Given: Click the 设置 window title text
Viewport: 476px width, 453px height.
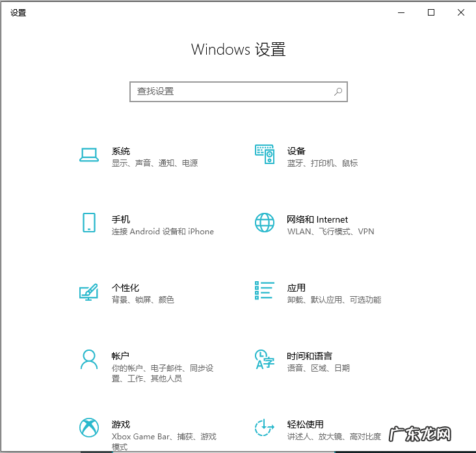Looking at the screenshot, I should coord(18,13).
